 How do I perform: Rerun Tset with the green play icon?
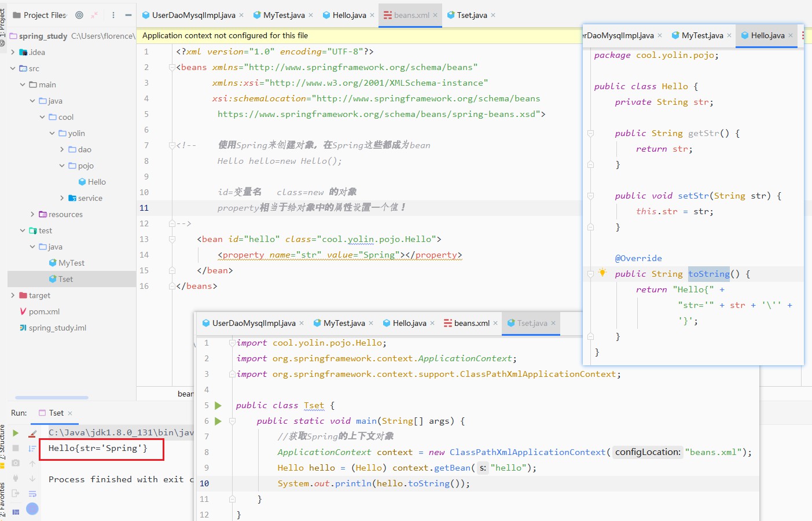click(16, 433)
